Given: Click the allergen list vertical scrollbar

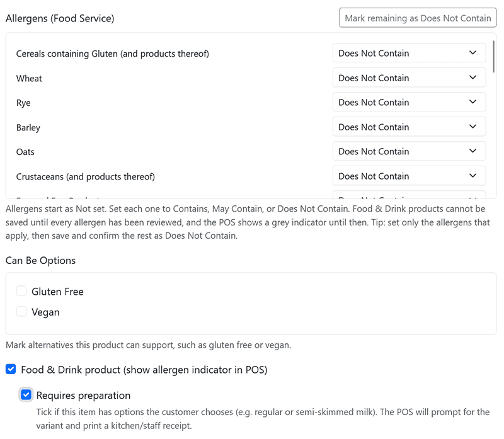Looking at the screenshot, I should 494,56.
